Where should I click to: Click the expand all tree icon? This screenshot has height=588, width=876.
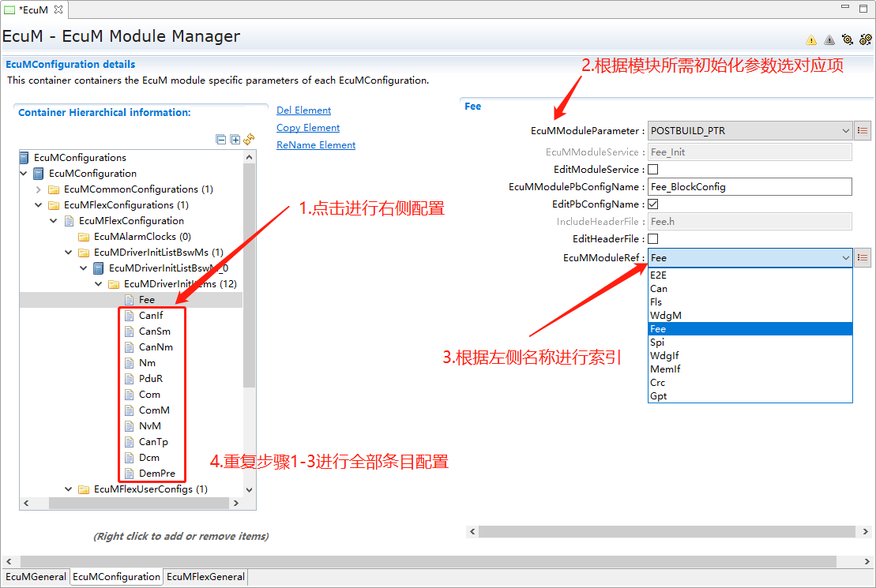(235, 140)
